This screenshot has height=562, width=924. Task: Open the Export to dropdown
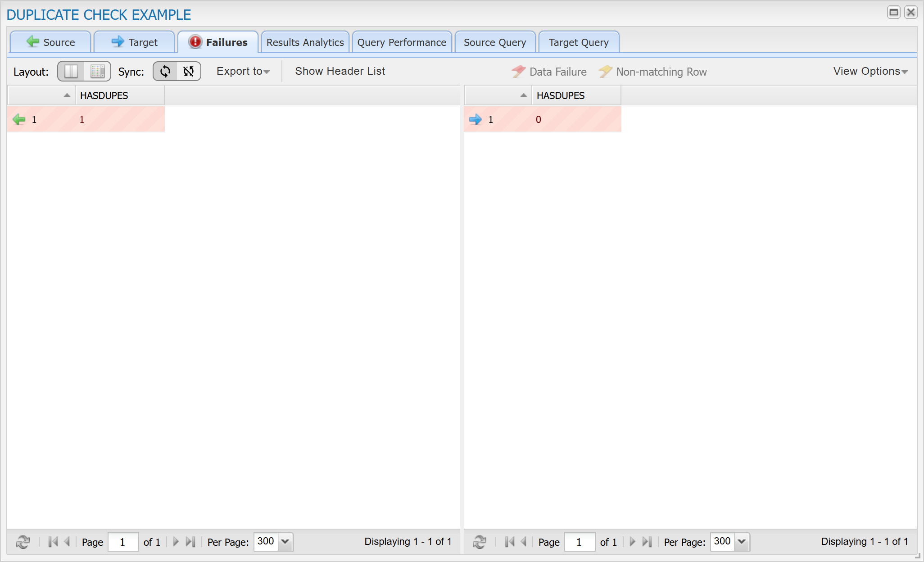[243, 71]
